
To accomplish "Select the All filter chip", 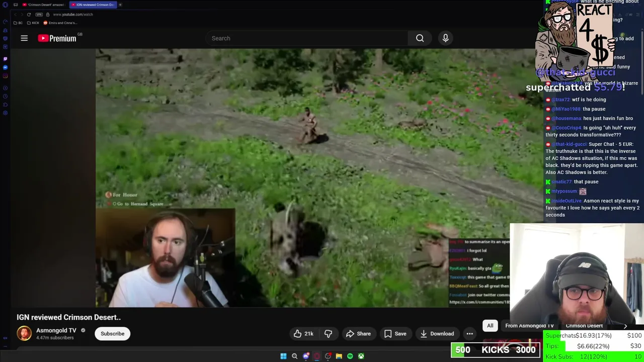I will pyautogui.click(x=490, y=325).
